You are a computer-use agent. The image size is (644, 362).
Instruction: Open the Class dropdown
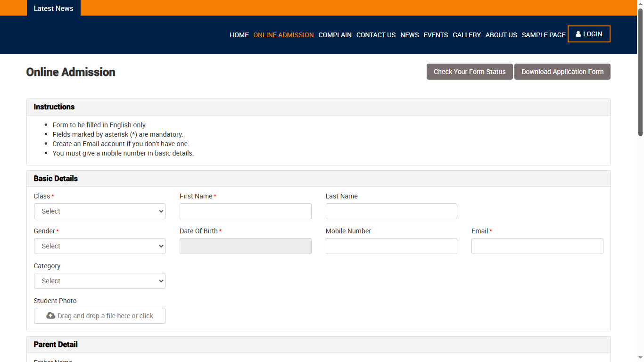(x=99, y=211)
